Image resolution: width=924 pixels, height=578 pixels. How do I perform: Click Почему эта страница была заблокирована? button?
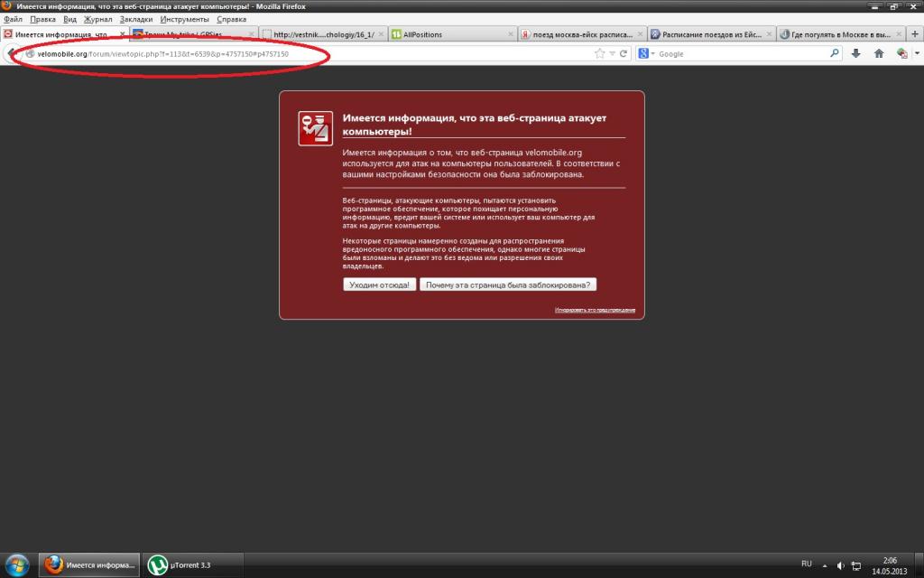pos(508,284)
